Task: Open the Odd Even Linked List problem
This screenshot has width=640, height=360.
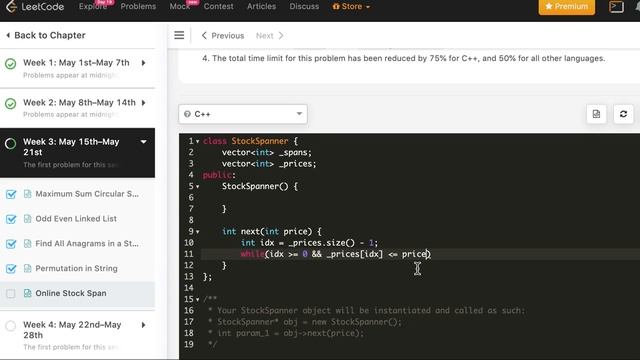Action: [x=76, y=219]
